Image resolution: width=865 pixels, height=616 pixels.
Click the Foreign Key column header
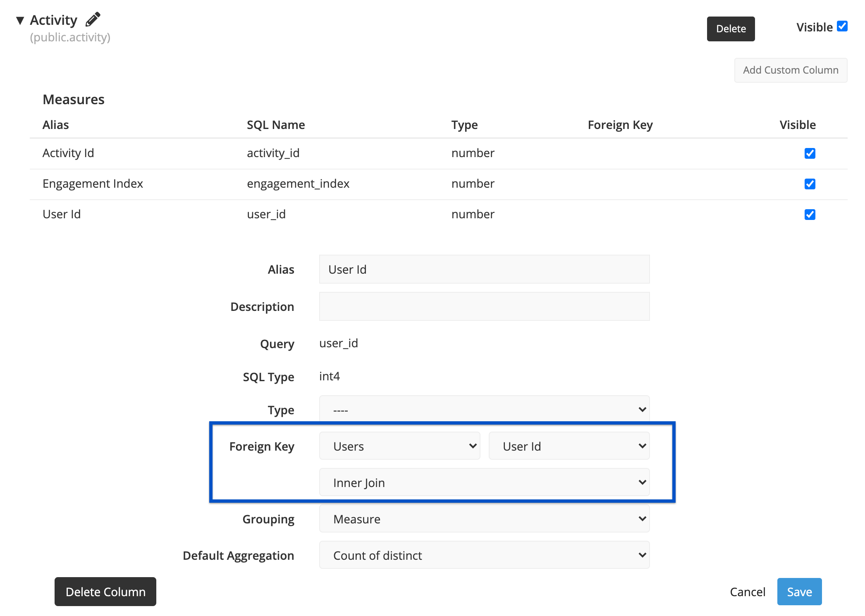pyautogui.click(x=620, y=125)
